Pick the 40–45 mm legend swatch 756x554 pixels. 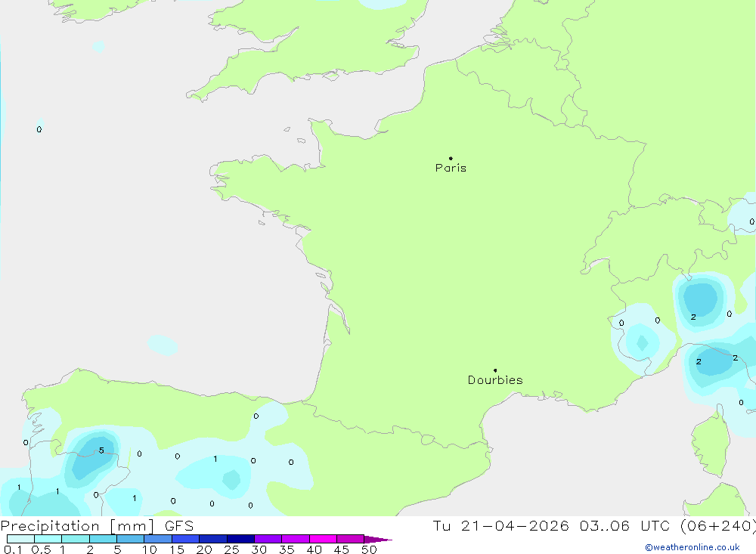coord(323,539)
